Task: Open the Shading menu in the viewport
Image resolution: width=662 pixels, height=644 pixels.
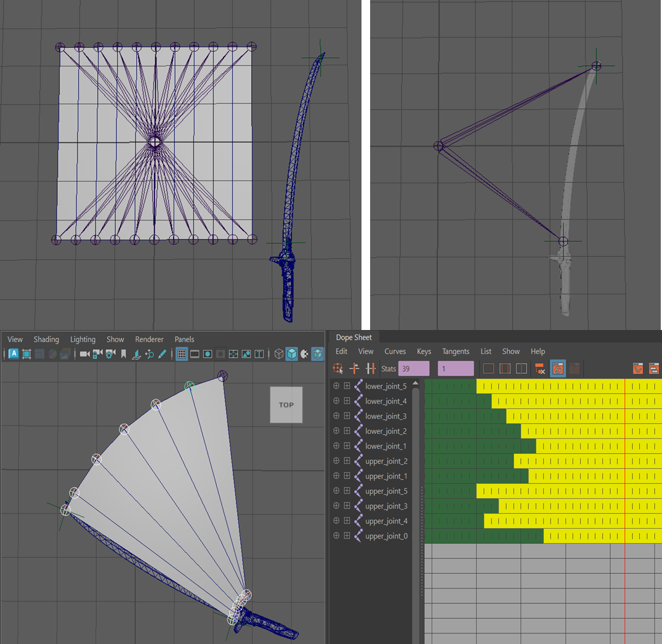Action: pos(46,339)
